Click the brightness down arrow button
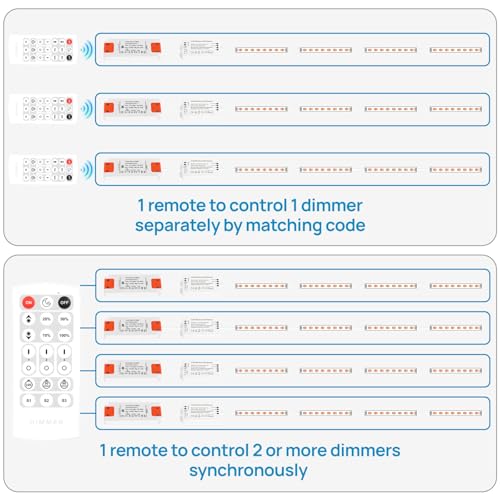The height and width of the screenshot is (500, 500). point(29,335)
